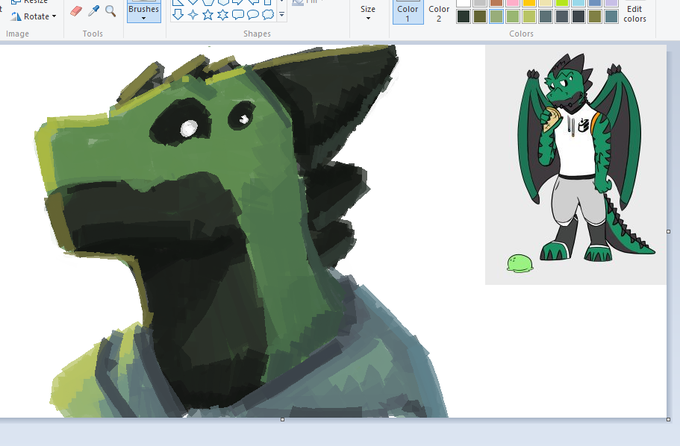Image resolution: width=680 pixels, height=446 pixels.
Task: Pick the highlighted sage green swatch
Action: pos(496,16)
